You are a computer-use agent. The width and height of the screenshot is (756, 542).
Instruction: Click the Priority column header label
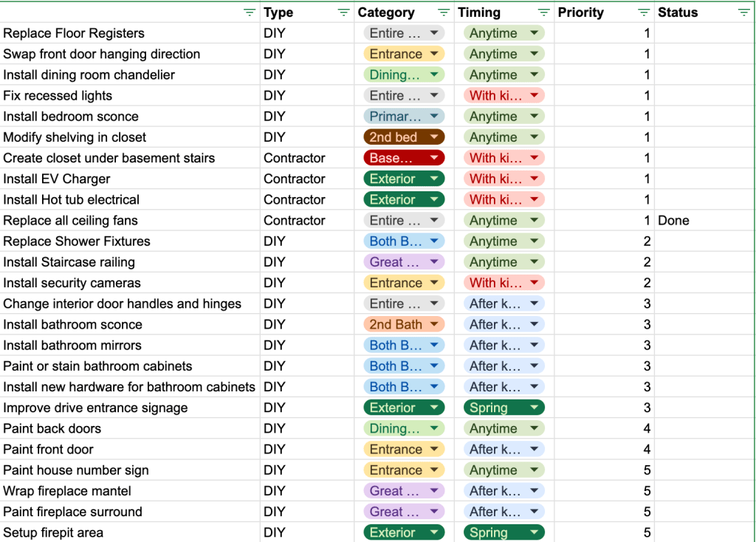tap(580, 13)
